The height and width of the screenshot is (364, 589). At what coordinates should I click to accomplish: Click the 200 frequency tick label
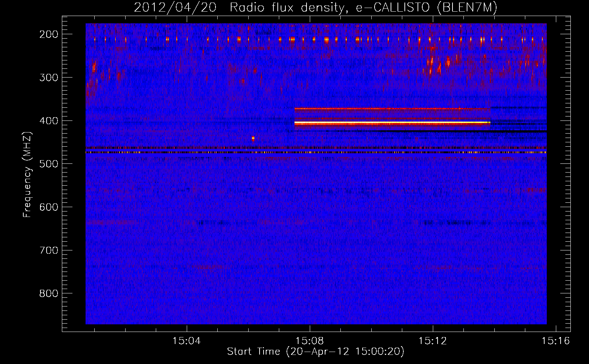coord(49,34)
